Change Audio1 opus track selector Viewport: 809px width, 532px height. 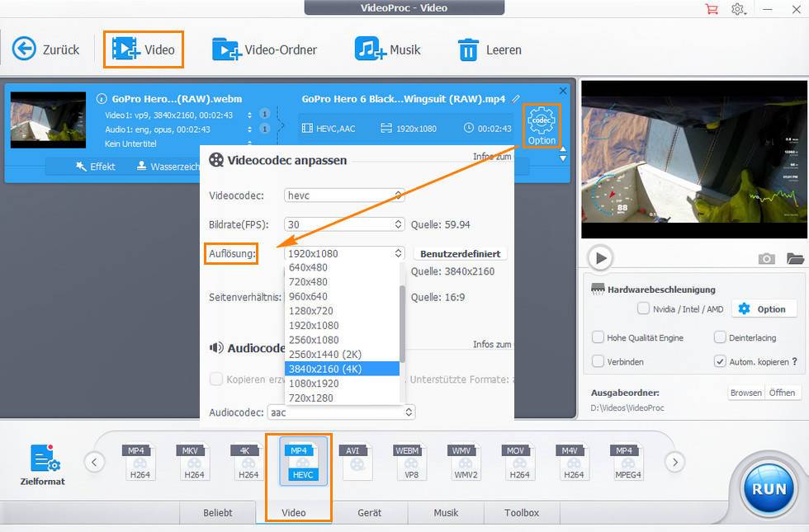tap(249, 129)
